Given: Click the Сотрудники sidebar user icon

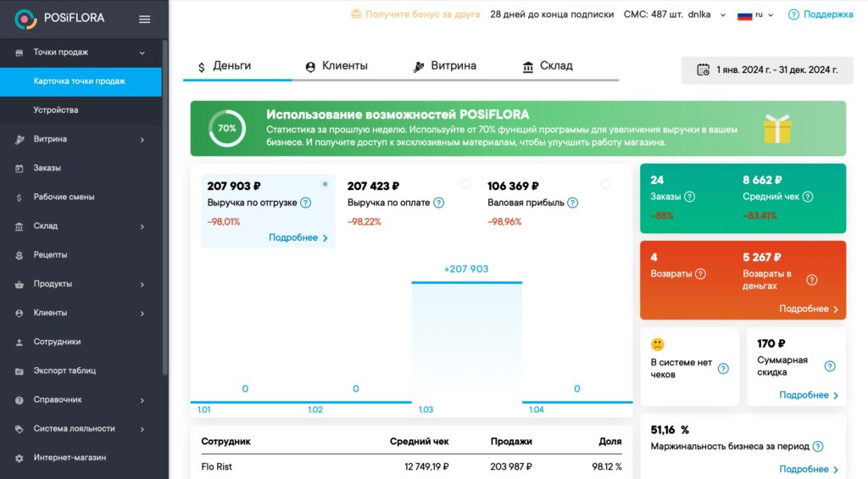Looking at the screenshot, I should tap(19, 343).
